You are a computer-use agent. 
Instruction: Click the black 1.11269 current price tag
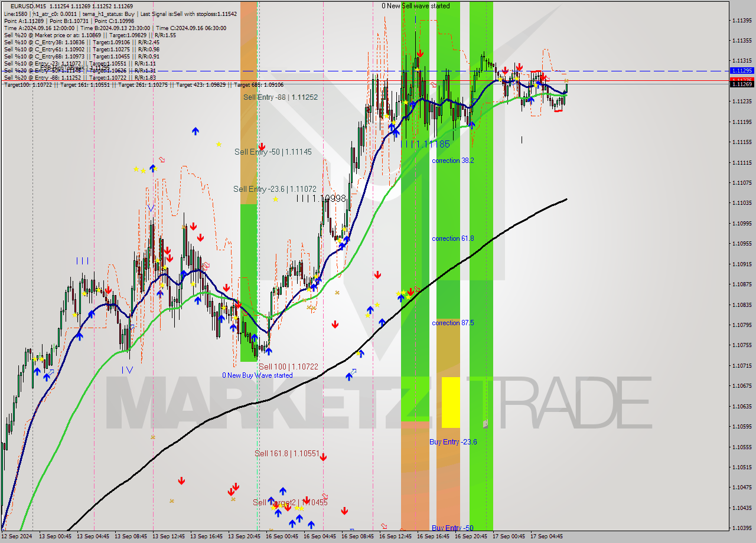coord(742,84)
